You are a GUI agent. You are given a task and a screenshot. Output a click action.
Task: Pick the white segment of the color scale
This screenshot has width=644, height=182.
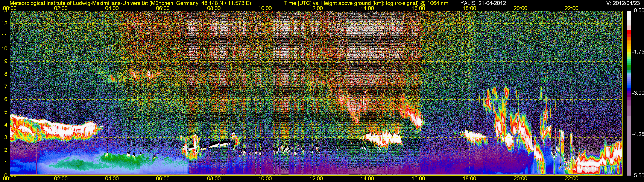[629, 15]
